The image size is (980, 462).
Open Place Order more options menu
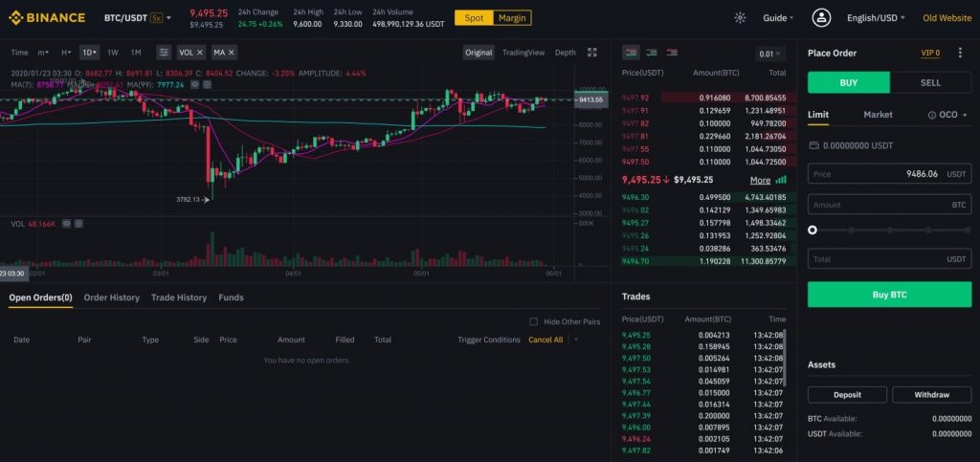[961, 53]
